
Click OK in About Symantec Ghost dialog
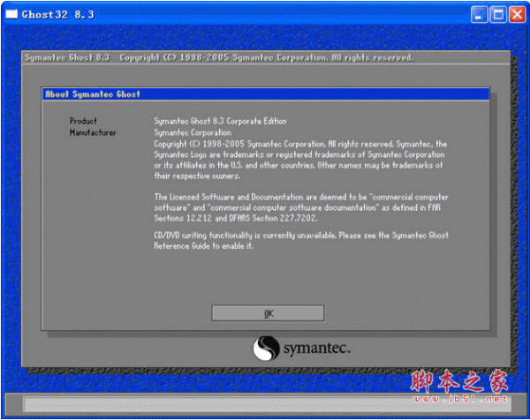[268, 313]
